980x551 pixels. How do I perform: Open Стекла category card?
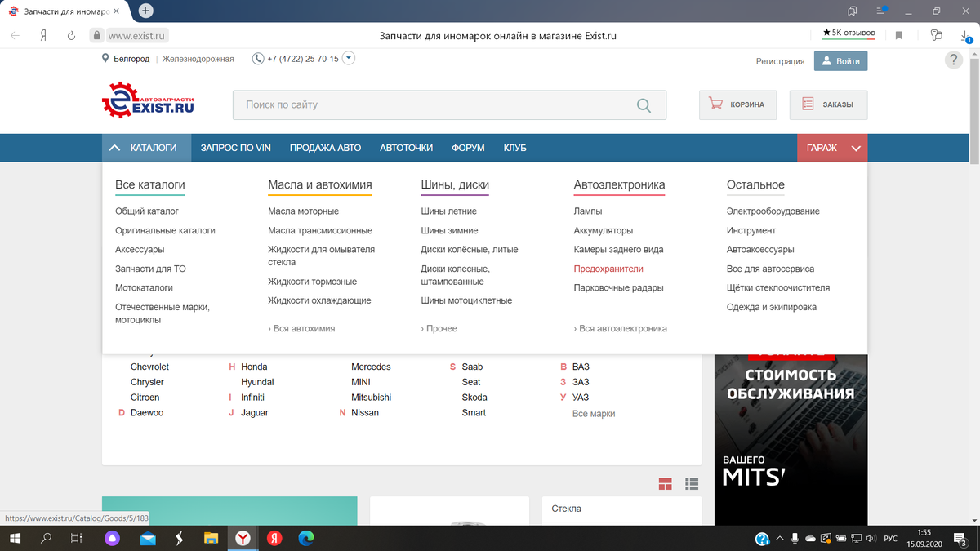point(622,509)
